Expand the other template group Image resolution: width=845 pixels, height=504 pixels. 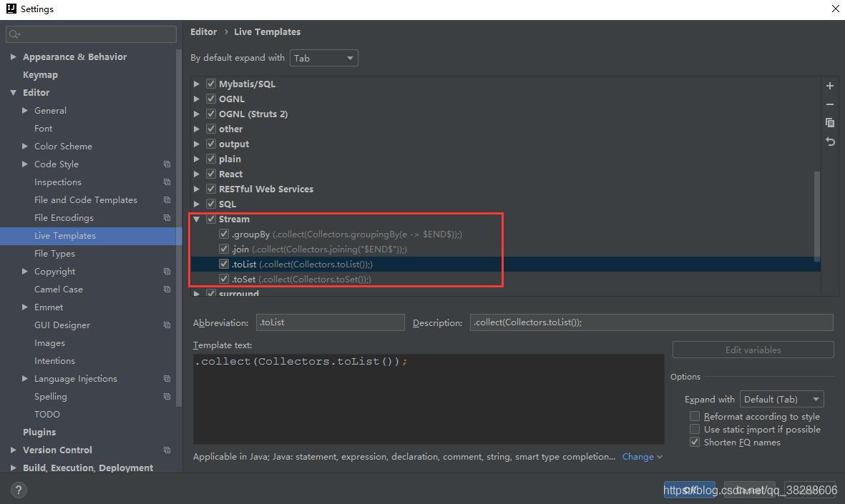[x=197, y=129]
